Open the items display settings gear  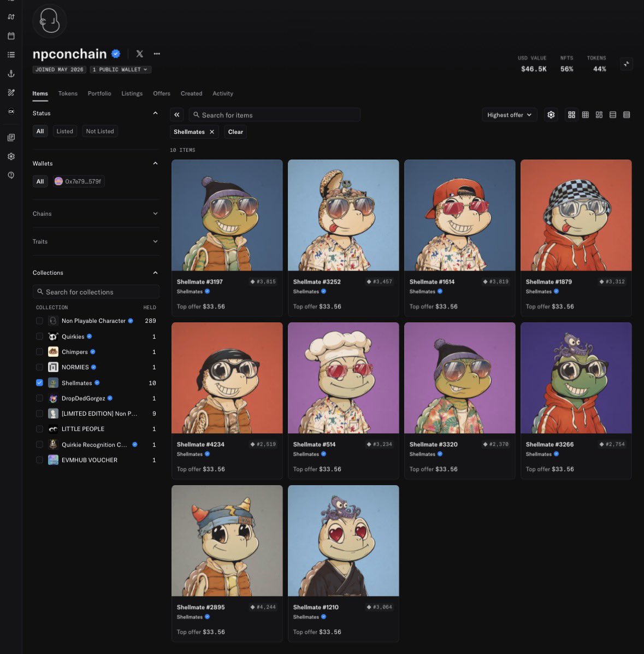pos(551,115)
